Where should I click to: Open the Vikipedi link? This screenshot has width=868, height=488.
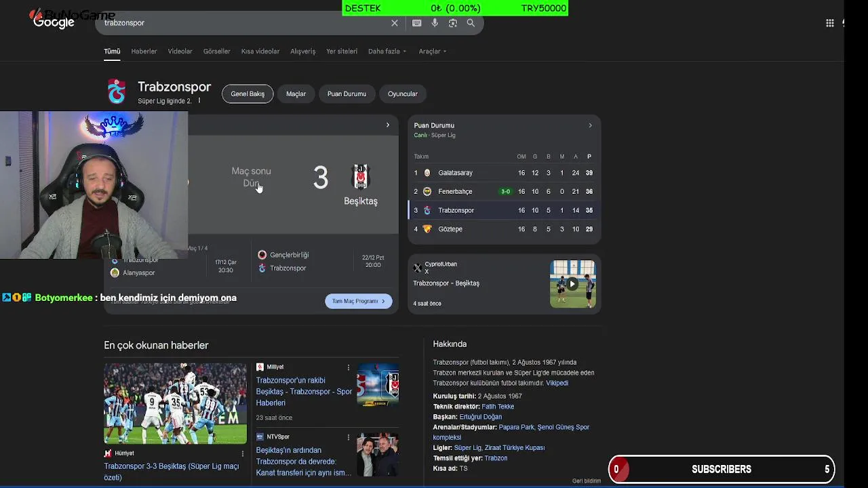point(557,384)
